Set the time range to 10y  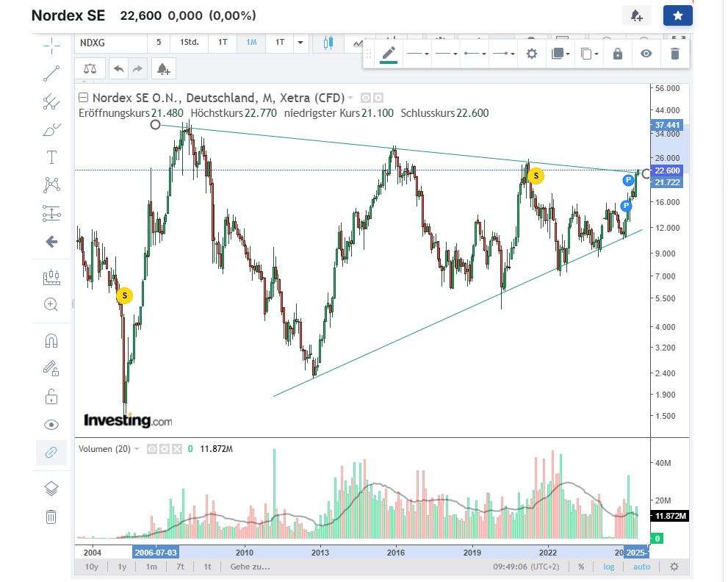pos(92,567)
